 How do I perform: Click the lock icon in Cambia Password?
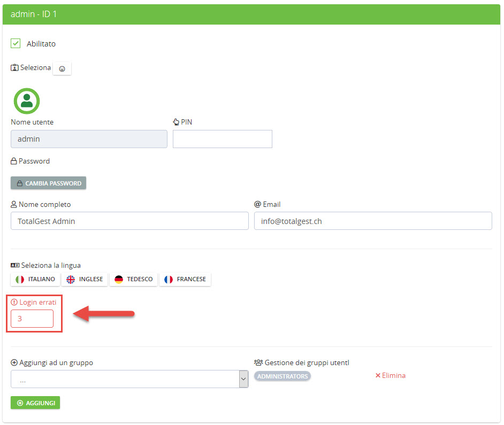[x=20, y=183]
